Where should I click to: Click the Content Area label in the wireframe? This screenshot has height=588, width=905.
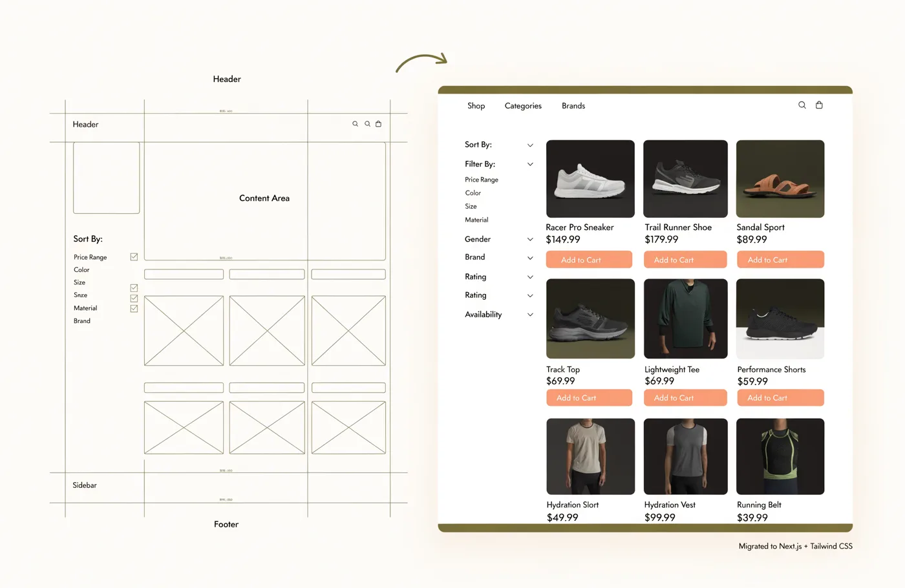pos(264,198)
